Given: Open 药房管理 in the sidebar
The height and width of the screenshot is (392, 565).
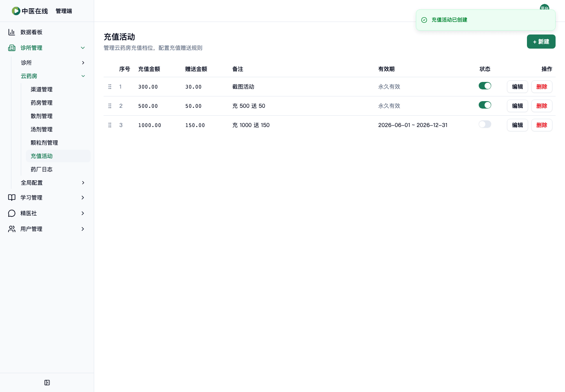Looking at the screenshot, I should pos(58,103).
